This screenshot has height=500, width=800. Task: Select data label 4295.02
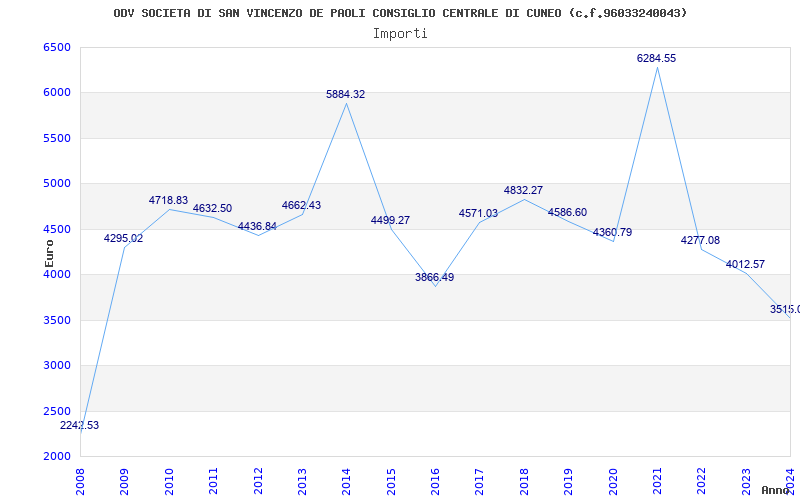click(x=123, y=238)
